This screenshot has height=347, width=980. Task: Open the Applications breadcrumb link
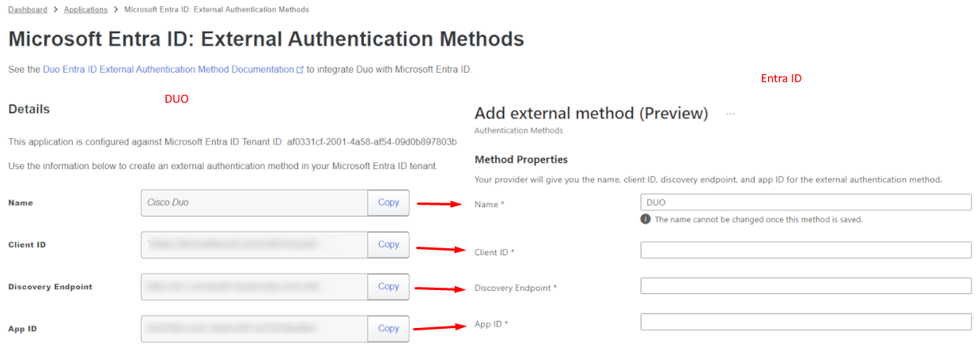pyautogui.click(x=85, y=9)
